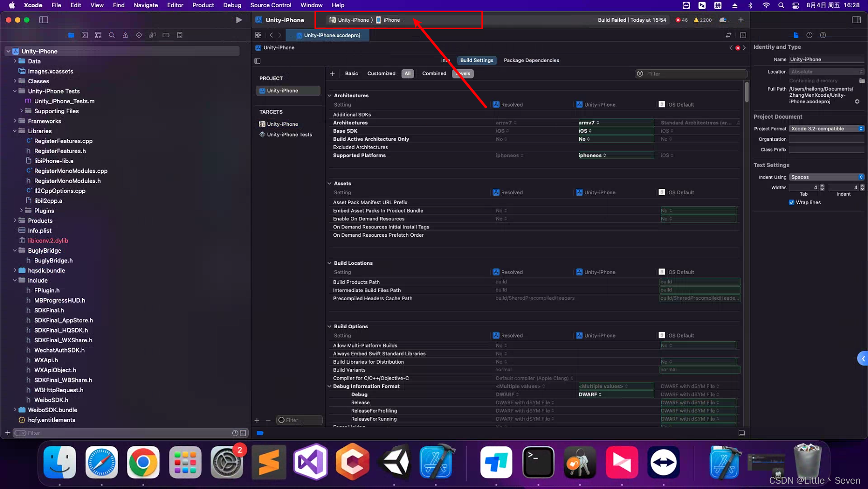868x489 pixels.
Task: Collapse the Libraries group
Action: pyautogui.click(x=15, y=131)
